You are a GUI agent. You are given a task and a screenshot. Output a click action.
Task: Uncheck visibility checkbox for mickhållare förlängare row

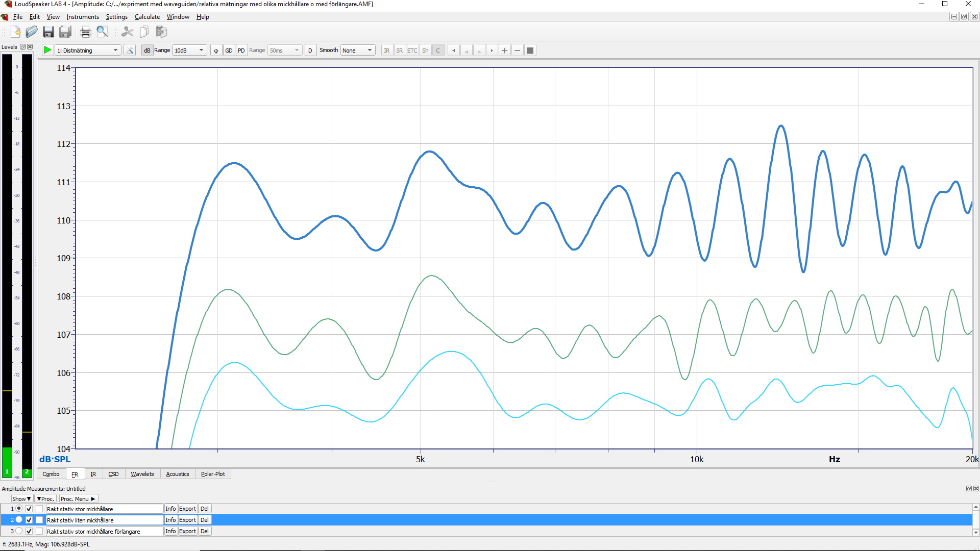tap(29, 531)
